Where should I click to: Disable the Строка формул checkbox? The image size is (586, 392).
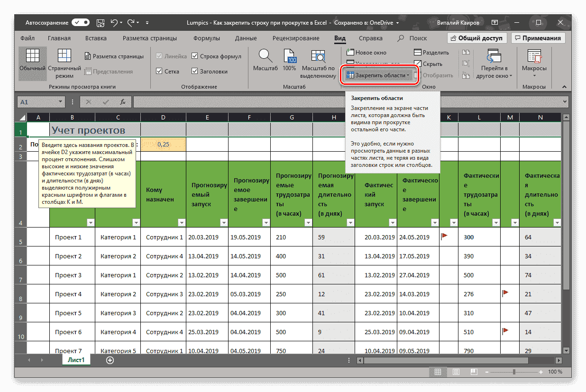tap(195, 55)
